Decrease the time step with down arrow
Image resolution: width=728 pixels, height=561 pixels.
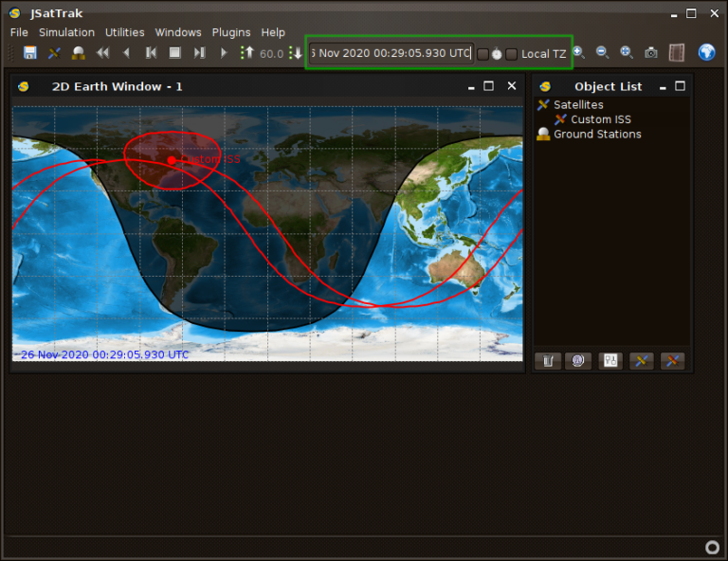coord(294,53)
